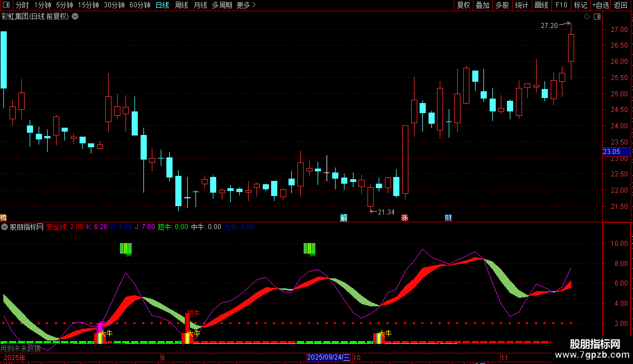Click the month 10 timeline label

[356, 357]
